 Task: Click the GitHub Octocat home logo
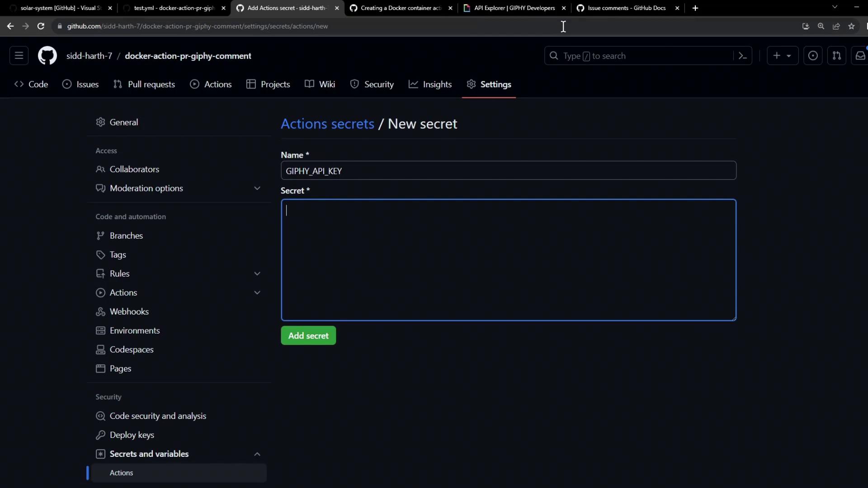(47, 56)
